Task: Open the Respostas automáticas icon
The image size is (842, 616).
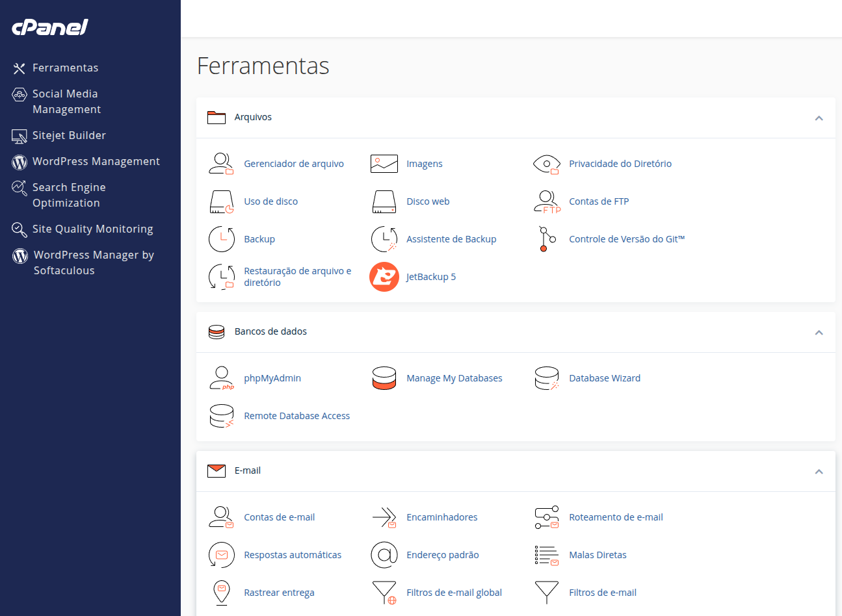Action: 221,555
